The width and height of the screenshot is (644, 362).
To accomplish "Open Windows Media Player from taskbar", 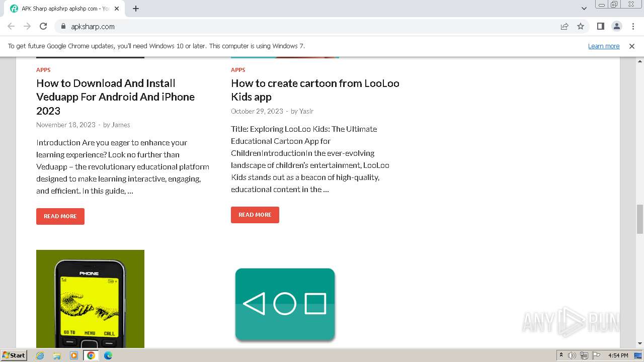I will click(74, 355).
